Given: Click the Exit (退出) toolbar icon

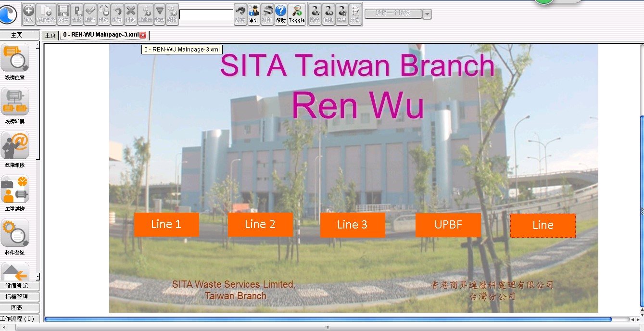Looking at the screenshot, I should 76,14.
